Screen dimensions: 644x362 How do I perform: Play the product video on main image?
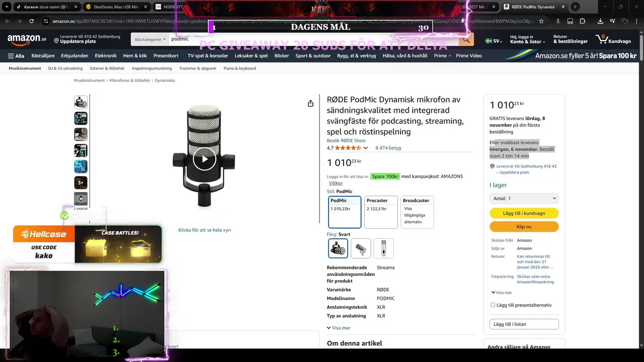(204, 159)
